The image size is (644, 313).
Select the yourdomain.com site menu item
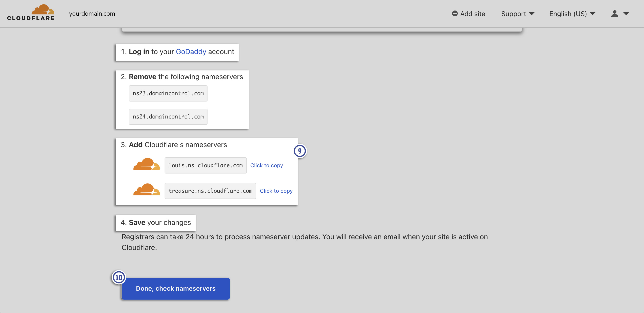92,13
